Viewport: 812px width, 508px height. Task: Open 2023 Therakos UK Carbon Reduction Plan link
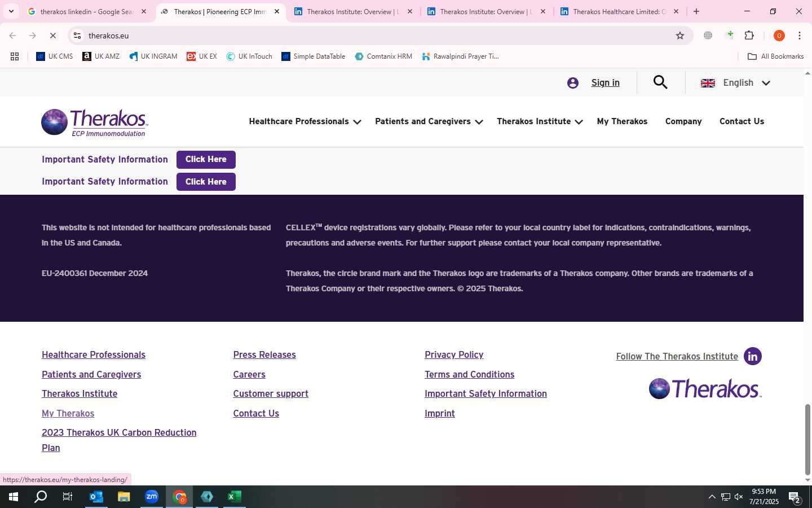point(119,440)
